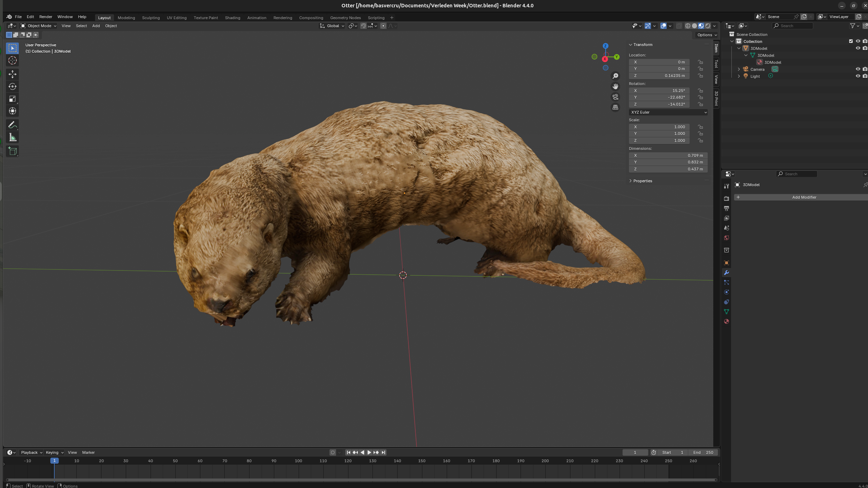Expand the Light tree item
Viewport: 868px width, 488px height.
click(739, 76)
